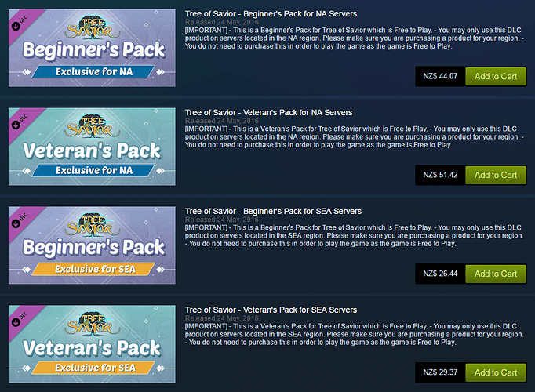Click DLC download icon on NA Beginner's Pack

point(16,26)
